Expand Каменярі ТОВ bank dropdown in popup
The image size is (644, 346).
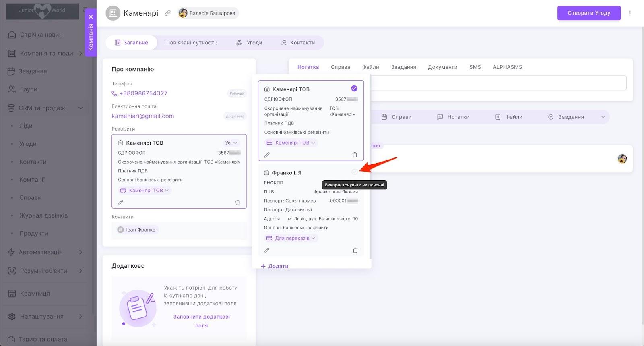(x=291, y=143)
